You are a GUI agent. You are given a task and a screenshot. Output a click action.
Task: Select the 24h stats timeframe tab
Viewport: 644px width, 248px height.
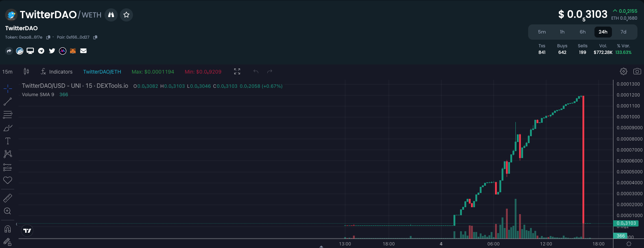[x=603, y=32]
